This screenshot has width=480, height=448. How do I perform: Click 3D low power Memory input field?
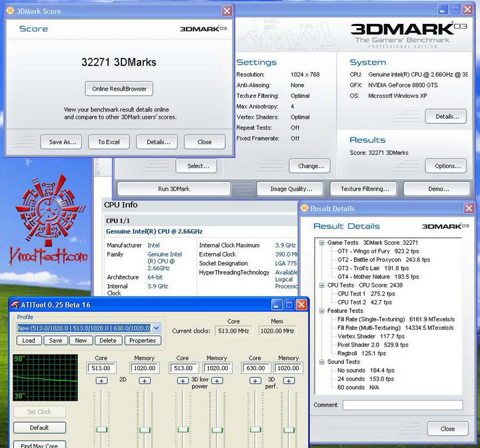click(217, 368)
